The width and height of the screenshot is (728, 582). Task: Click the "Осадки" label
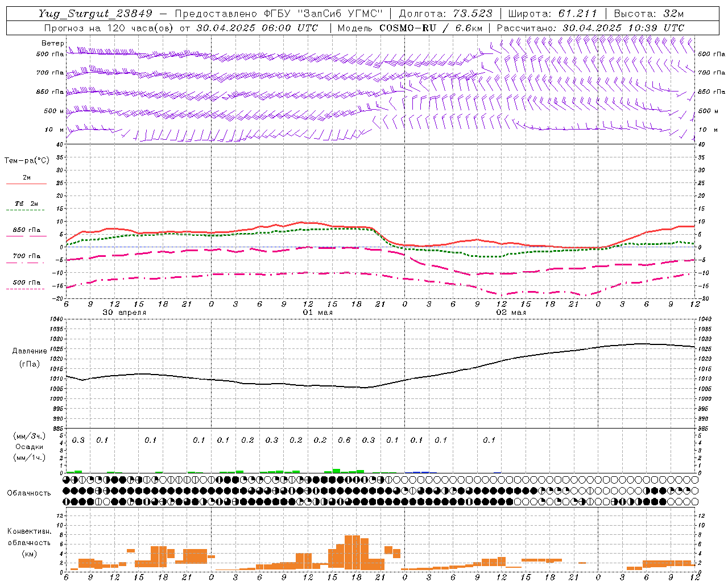tap(30, 447)
